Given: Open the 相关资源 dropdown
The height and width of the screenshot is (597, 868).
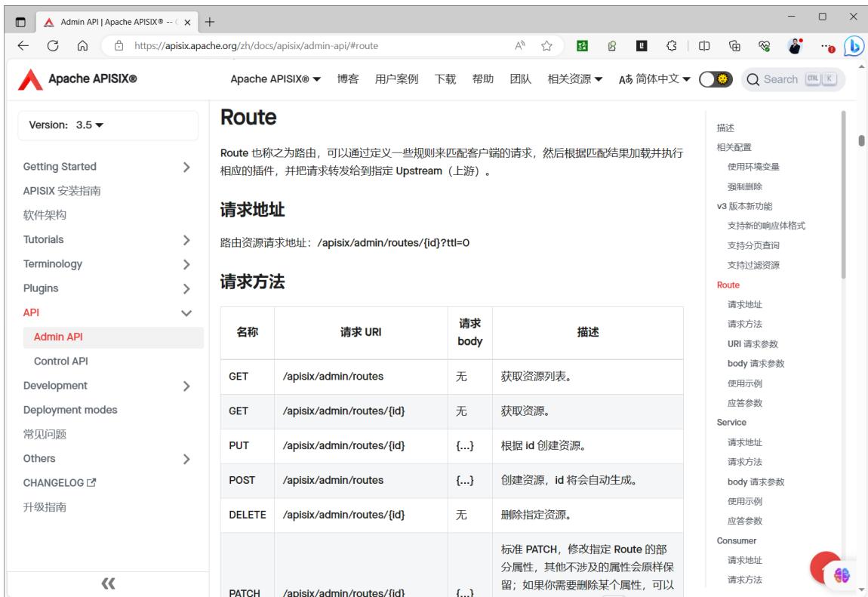Looking at the screenshot, I should point(574,79).
